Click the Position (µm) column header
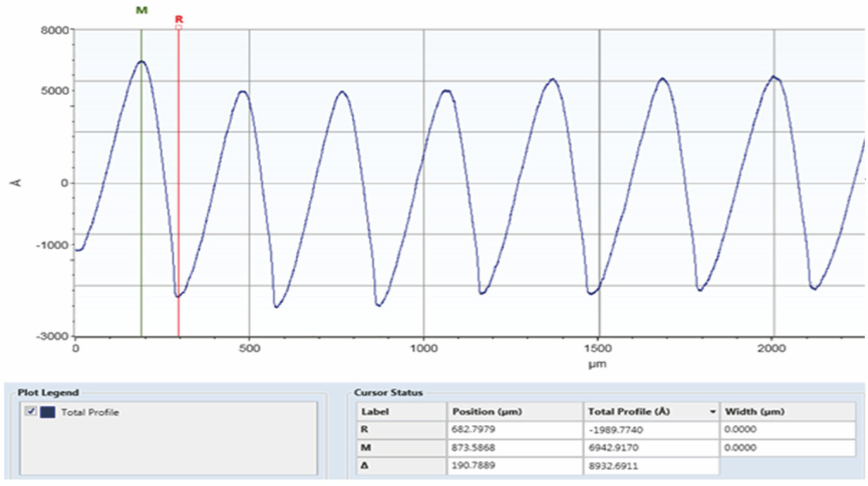 (x=486, y=412)
